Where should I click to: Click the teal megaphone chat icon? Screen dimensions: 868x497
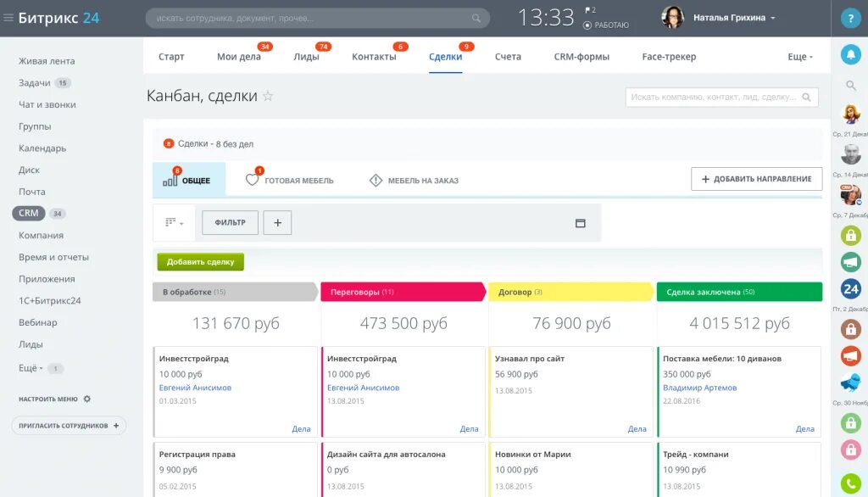(x=851, y=261)
